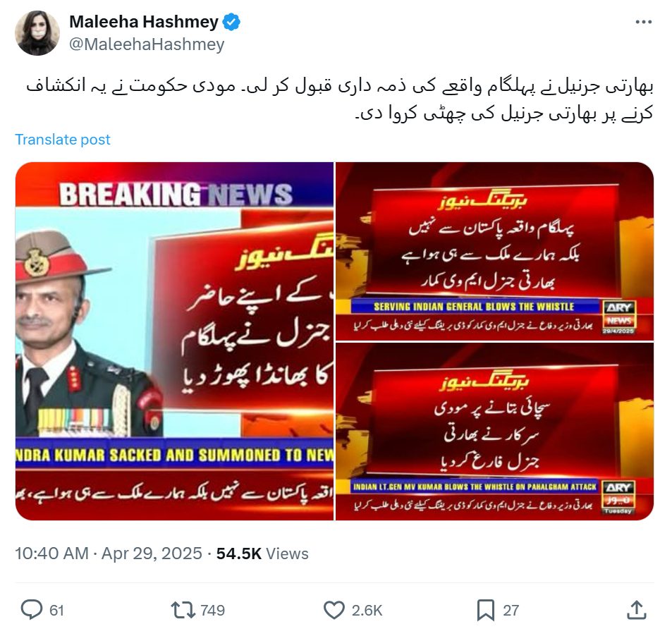Click the reply speech bubble icon

click(x=32, y=609)
